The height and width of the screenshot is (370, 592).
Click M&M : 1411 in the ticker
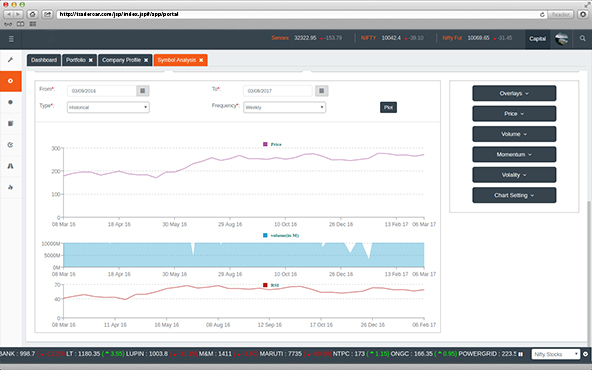click(215, 354)
